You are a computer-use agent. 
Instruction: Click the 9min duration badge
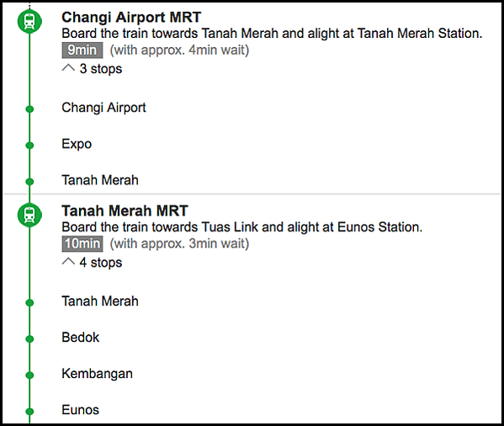(82, 51)
